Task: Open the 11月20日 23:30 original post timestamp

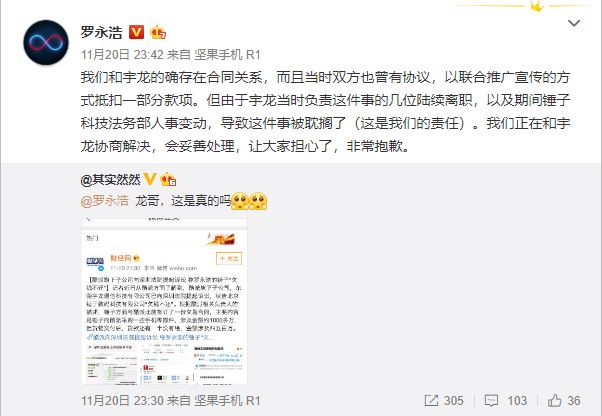Action: pos(122,401)
